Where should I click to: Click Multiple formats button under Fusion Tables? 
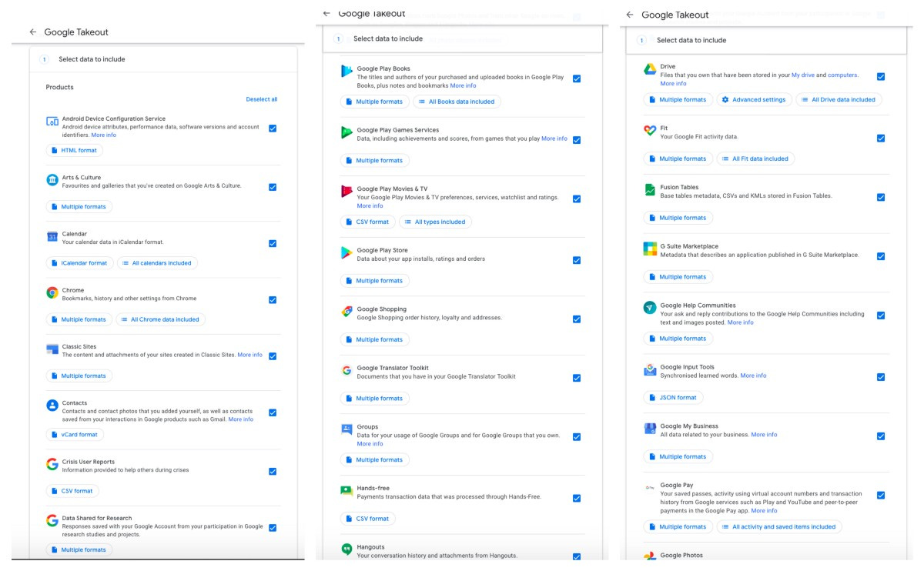[x=678, y=218]
